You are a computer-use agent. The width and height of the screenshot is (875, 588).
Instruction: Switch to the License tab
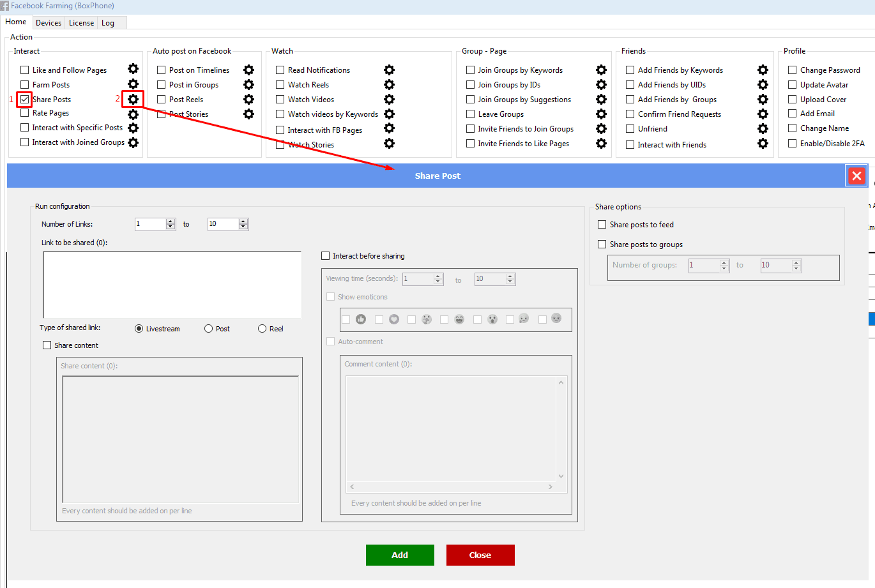coord(81,22)
